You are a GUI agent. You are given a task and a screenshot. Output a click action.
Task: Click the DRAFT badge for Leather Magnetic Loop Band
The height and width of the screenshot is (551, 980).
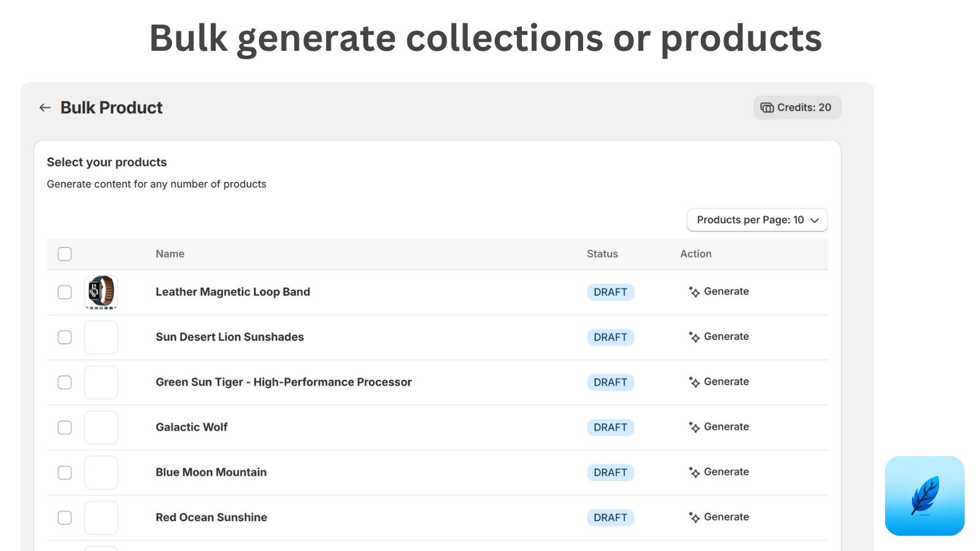(610, 292)
